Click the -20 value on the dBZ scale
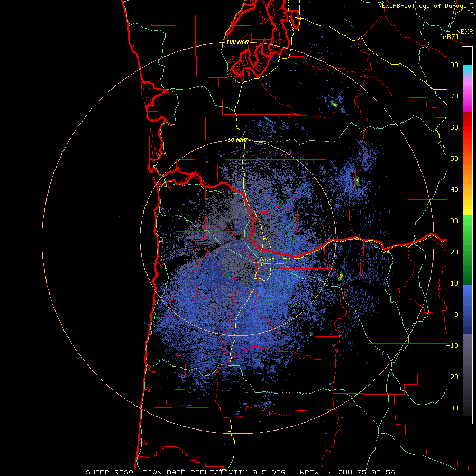Screen dimensions: 476x476 pos(452,377)
